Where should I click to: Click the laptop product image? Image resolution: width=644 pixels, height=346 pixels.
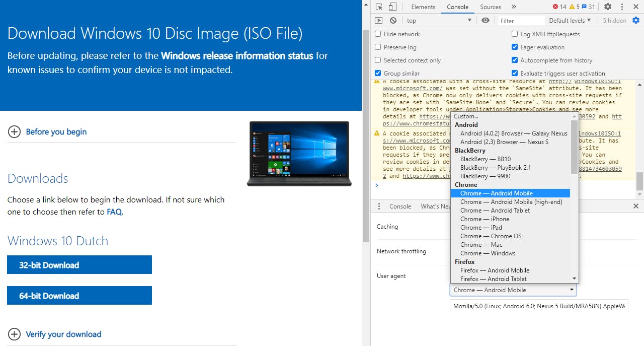(x=299, y=154)
